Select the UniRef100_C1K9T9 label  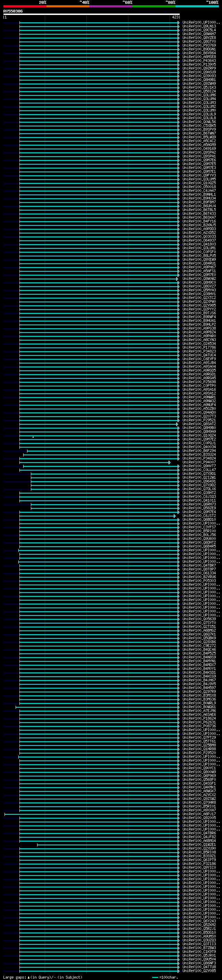pos(199,951)
